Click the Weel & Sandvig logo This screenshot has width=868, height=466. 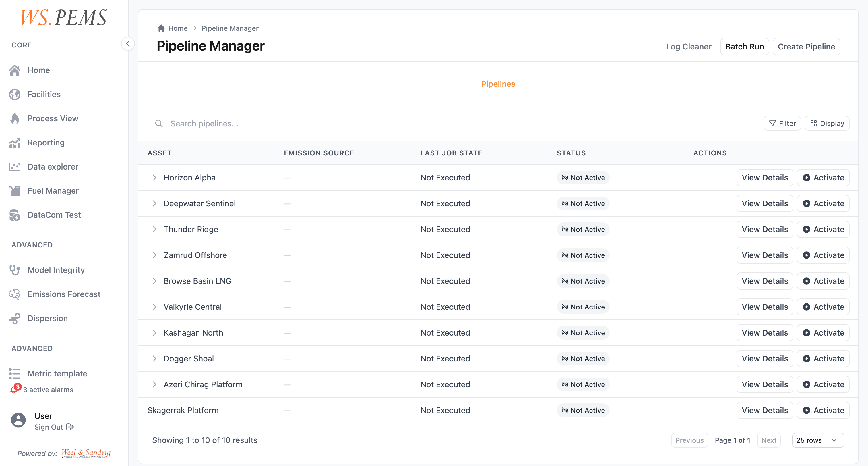[x=86, y=453]
